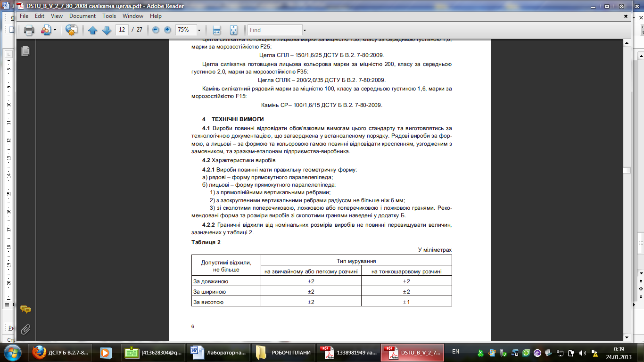
Task: Click the 'У міліметрах' label
Action: click(435, 250)
